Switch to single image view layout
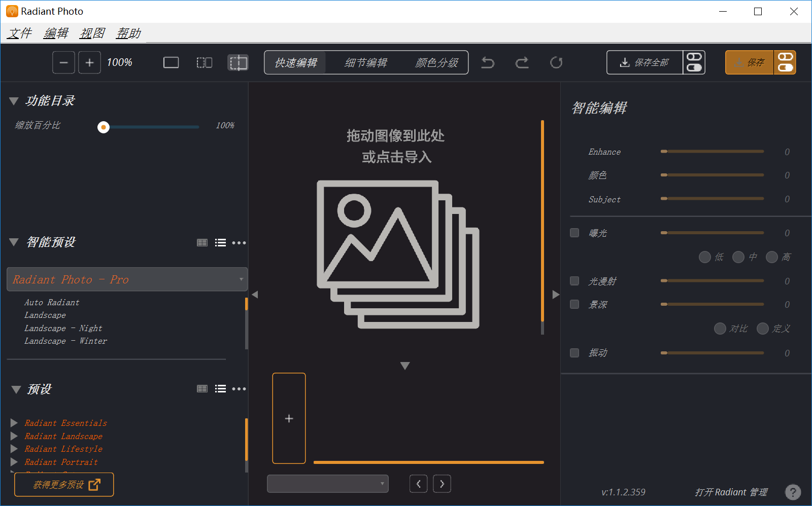 coord(171,62)
